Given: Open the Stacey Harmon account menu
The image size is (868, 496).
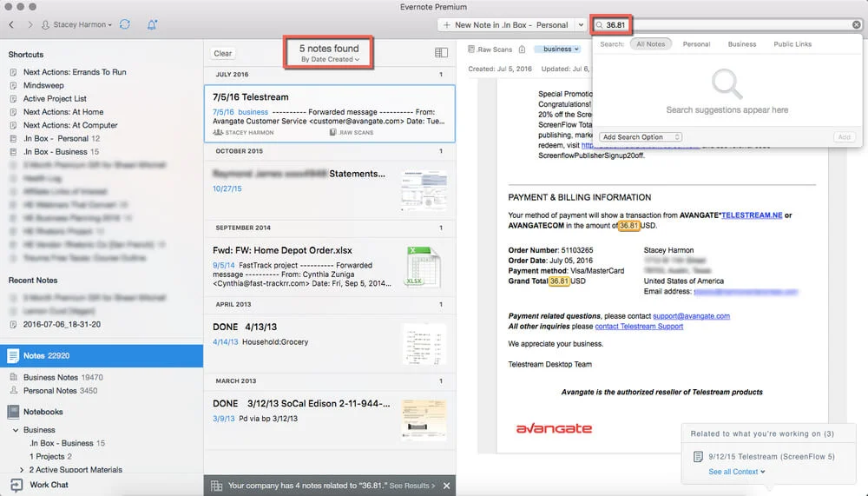Looking at the screenshot, I should pos(77,24).
